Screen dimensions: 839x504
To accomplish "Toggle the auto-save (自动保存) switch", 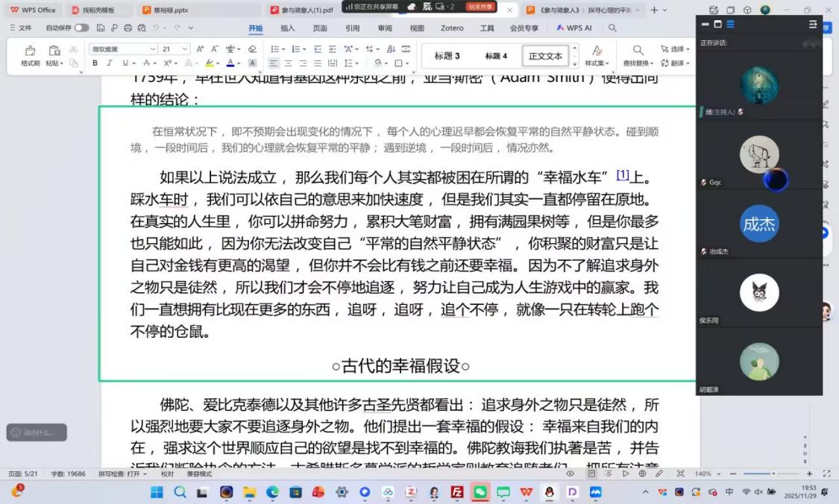I will pyautogui.click(x=81, y=28).
